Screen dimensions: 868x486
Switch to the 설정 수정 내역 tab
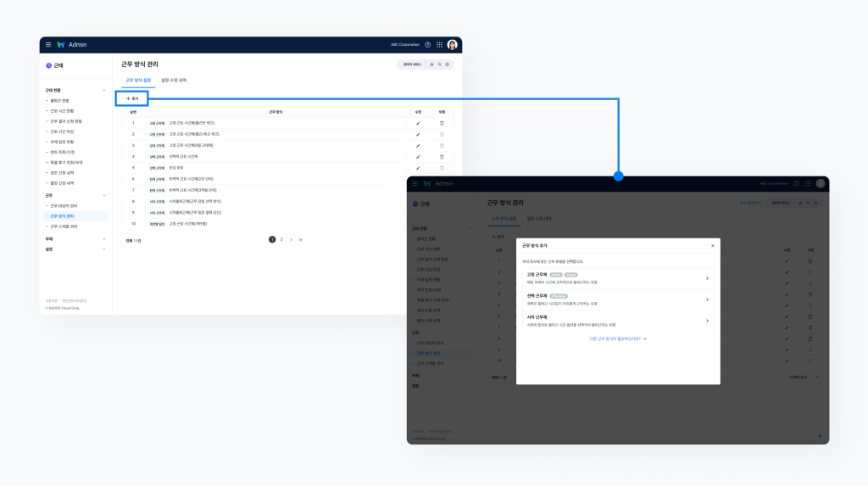(174, 81)
